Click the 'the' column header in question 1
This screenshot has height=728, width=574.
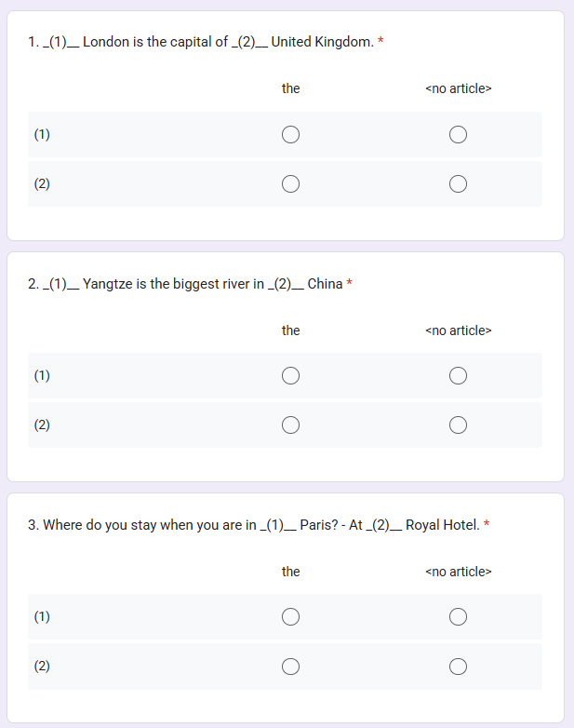pyautogui.click(x=290, y=88)
